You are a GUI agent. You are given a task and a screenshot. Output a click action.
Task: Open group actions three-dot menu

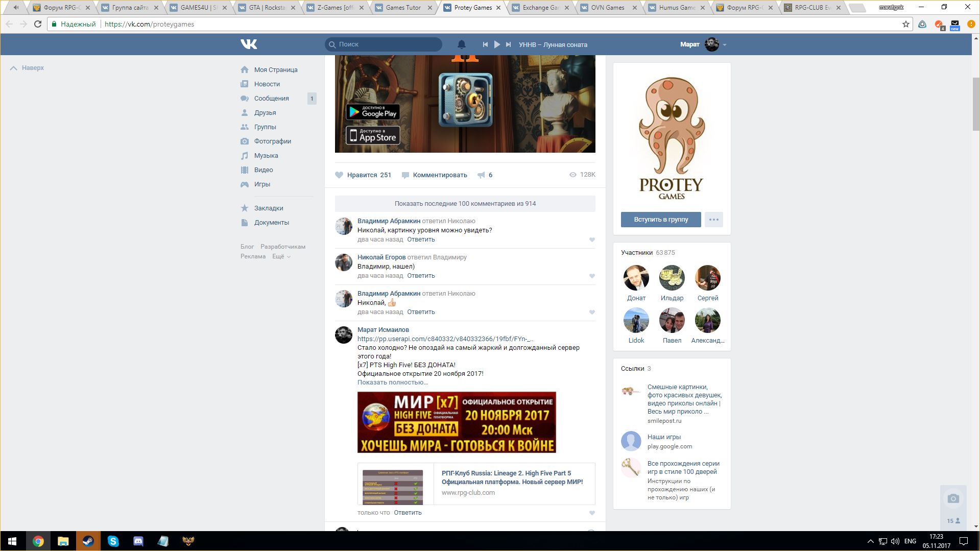click(x=713, y=220)
